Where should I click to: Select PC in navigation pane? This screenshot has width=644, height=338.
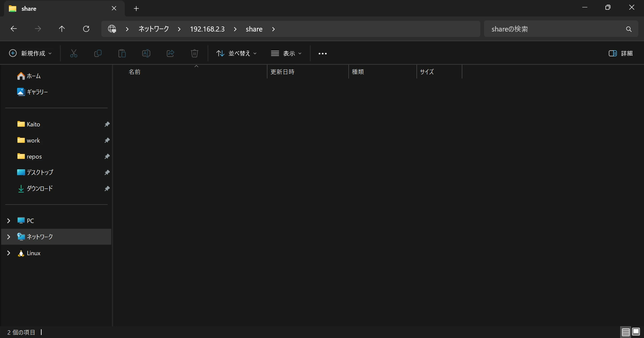tap(56, 221)
